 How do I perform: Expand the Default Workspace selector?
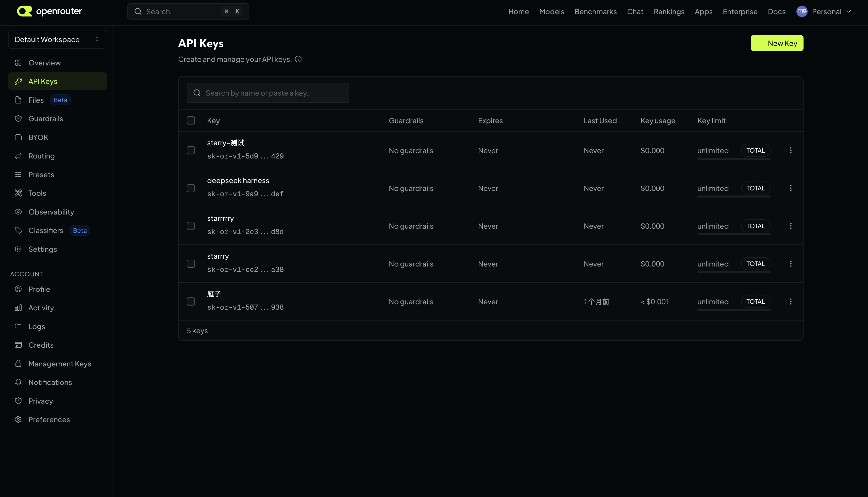pos(57,39)
